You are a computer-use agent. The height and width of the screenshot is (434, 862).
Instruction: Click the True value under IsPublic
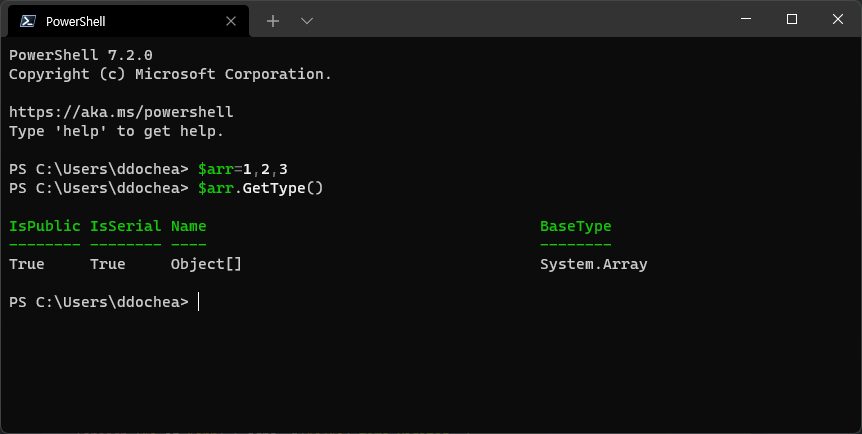[x=26, y=264]
